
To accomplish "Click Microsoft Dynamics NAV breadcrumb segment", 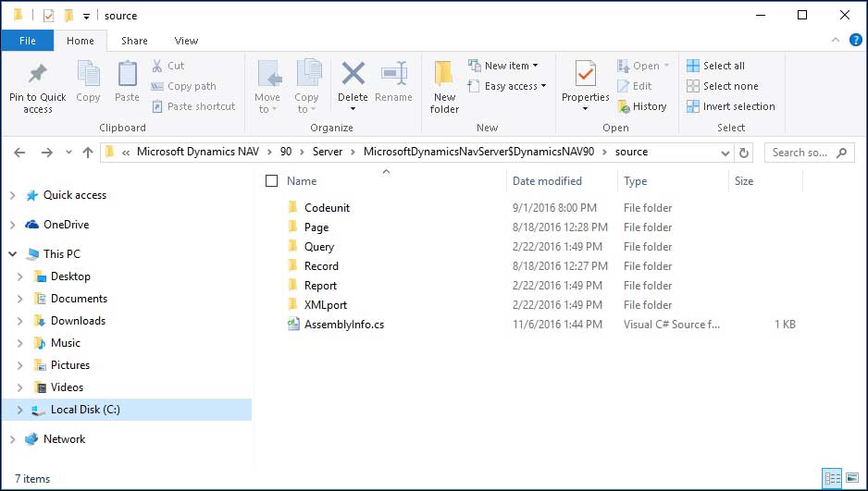I will (x=198, y=152).
